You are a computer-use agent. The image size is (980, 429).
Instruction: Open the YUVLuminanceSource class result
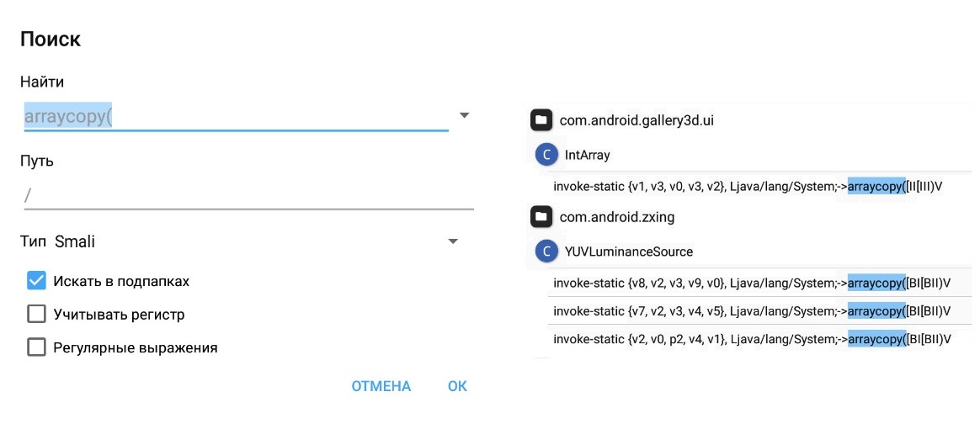click(629, 252)
